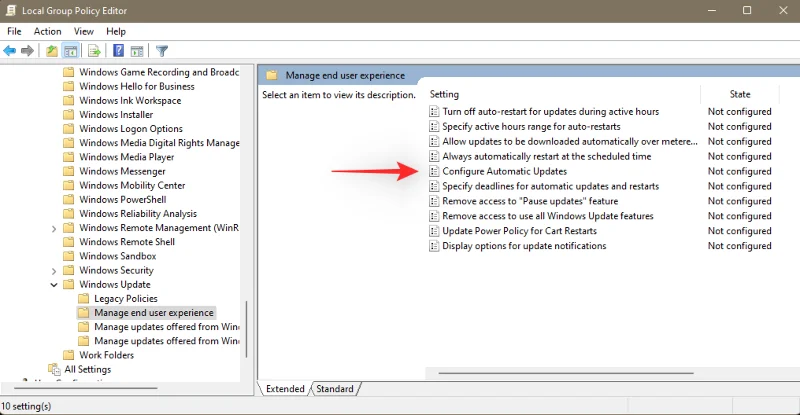Click the Filter funnel toolbar icon
The image size is (800, 415).
(x=162, y=51)
